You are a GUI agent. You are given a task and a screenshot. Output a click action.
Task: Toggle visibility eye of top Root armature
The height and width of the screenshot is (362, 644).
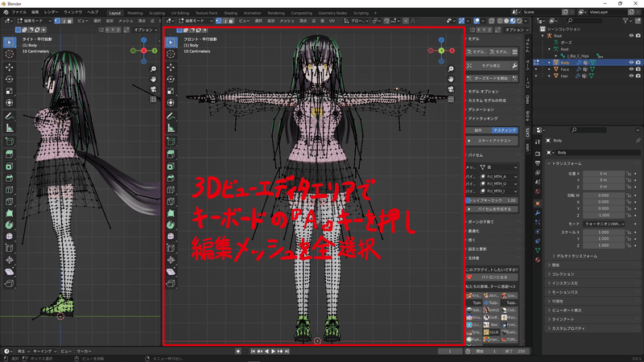631,35
